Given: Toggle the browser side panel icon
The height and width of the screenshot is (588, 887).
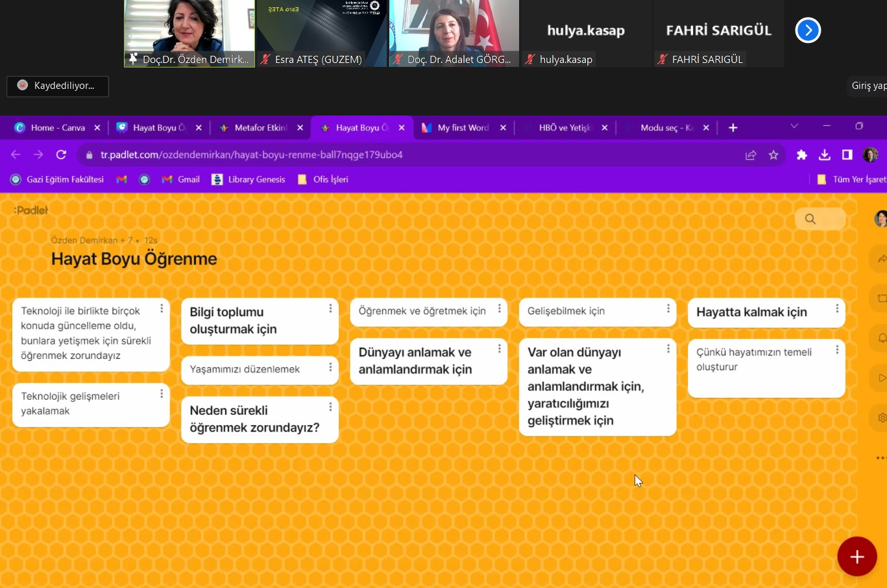Looking at the screenshot, I should click(x=847, y=155).
